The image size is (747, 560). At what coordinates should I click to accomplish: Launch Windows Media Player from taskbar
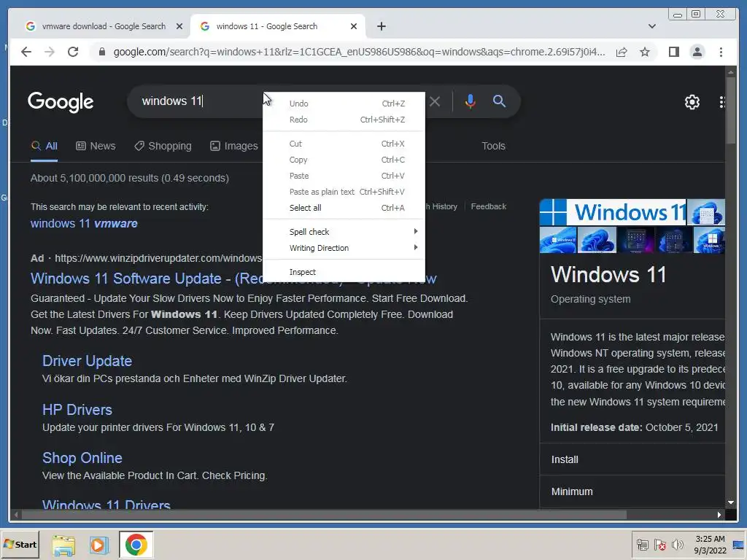coord(99,545)
